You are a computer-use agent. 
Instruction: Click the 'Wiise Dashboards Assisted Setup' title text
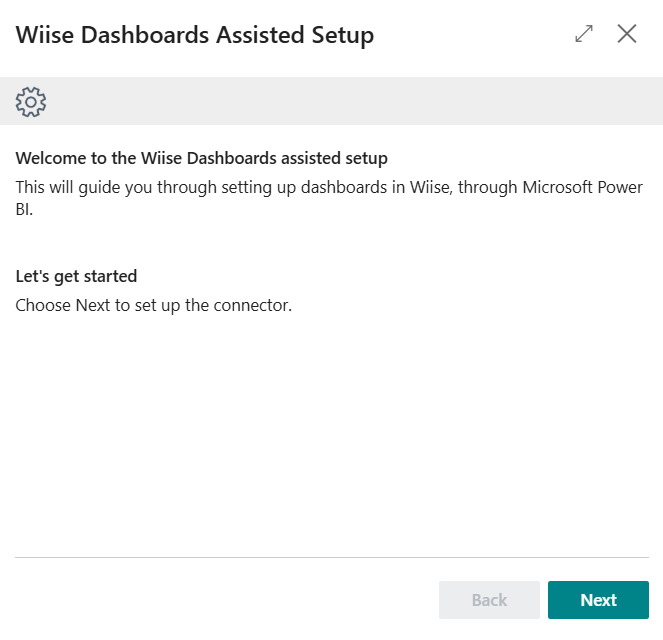195,35
